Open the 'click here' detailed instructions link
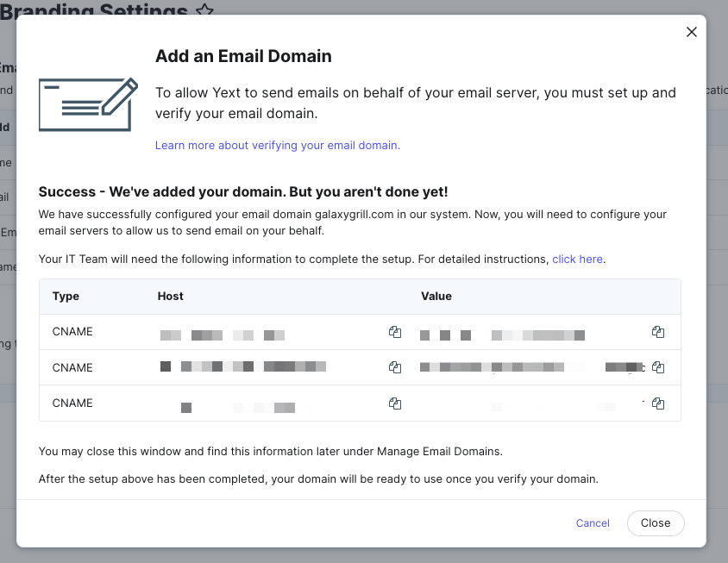Viewport: 728px width, 563px height. [x=577, y=259]
